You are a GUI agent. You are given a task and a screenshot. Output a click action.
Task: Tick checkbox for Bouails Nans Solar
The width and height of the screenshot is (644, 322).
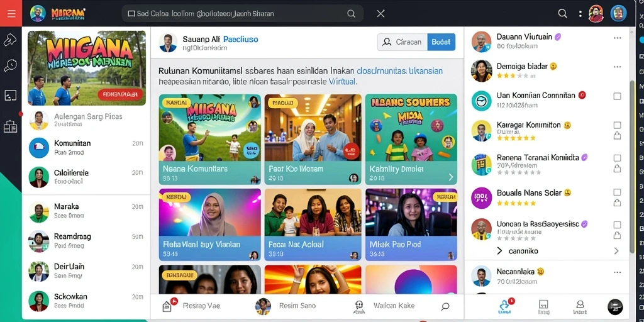617,192
